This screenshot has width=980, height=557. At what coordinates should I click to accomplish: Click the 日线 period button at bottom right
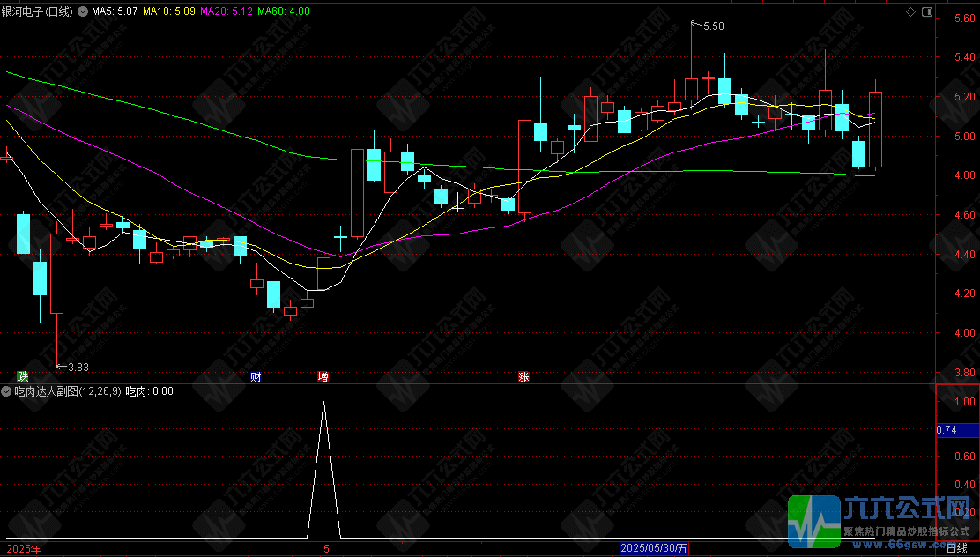[x=956, y=549]
